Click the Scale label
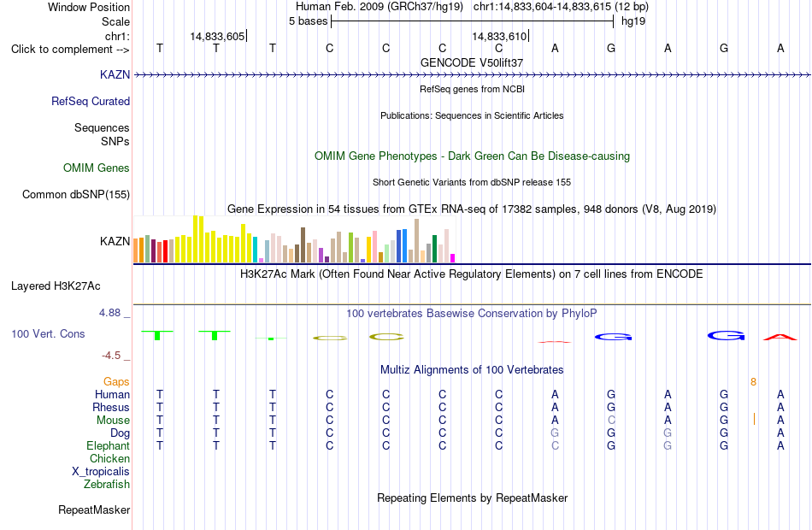The width and height of the screenshot is (812, 530). [115, 21]
